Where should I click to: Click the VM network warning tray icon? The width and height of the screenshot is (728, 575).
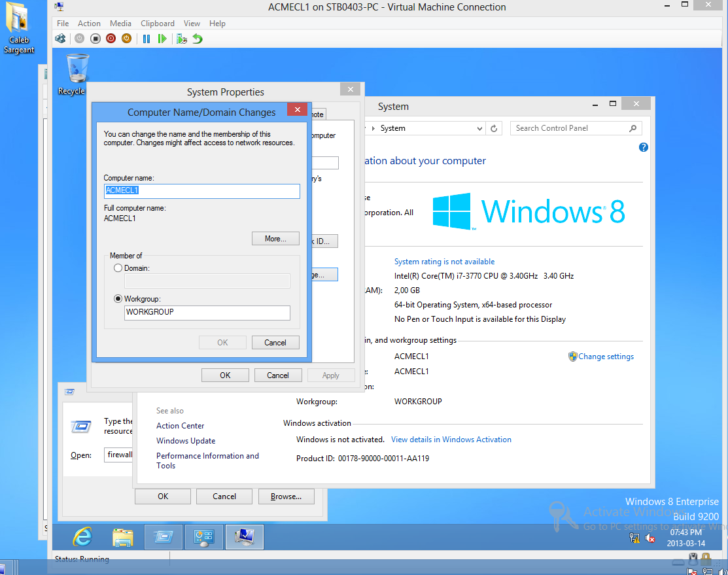[634, 538]
